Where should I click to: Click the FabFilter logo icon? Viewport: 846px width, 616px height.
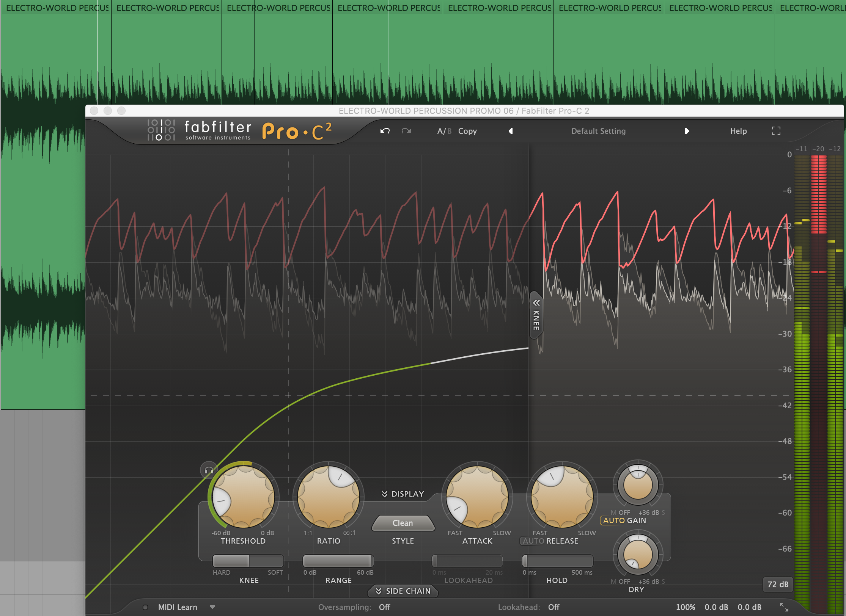[161, 130]
